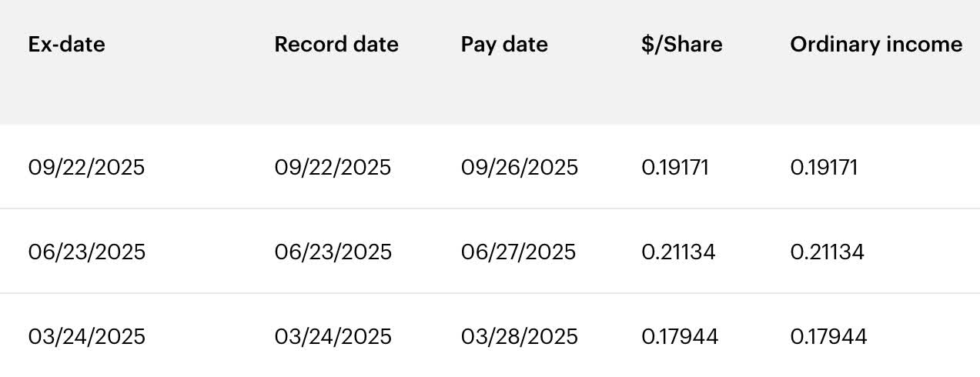Click the 06/23/2025 cell under Record date
The height and width of the screenshot is (377, 980).
click(333, 252)
